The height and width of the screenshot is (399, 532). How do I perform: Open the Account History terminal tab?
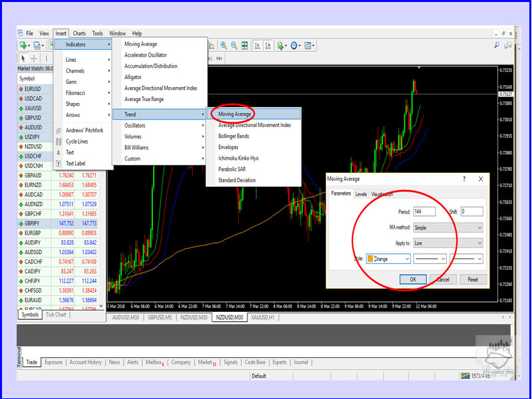click(86, 362)
